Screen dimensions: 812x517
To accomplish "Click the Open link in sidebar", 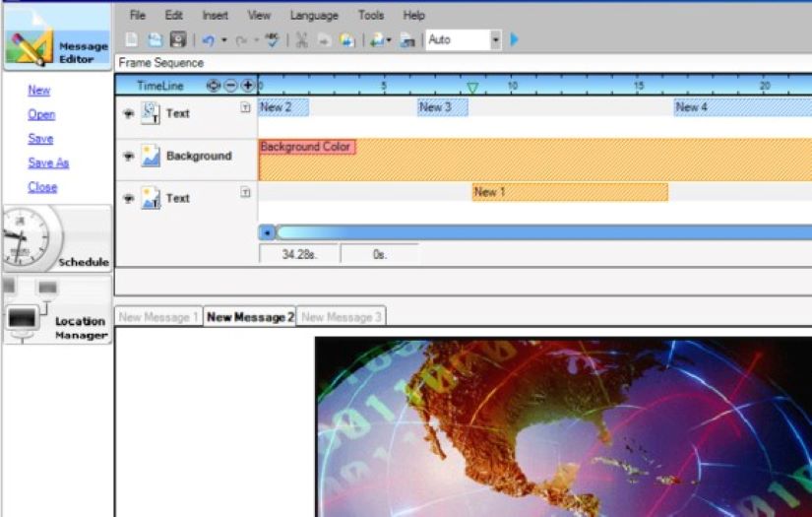I will (41, 114).
